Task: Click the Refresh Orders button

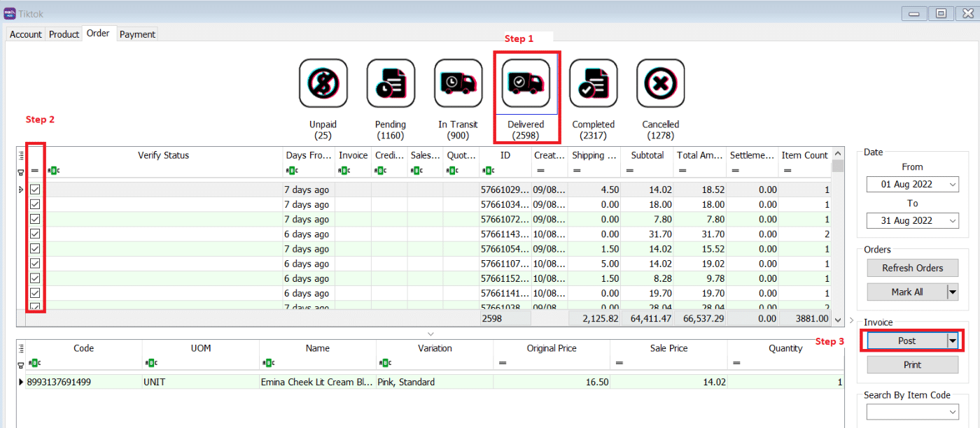Action: 912,268
